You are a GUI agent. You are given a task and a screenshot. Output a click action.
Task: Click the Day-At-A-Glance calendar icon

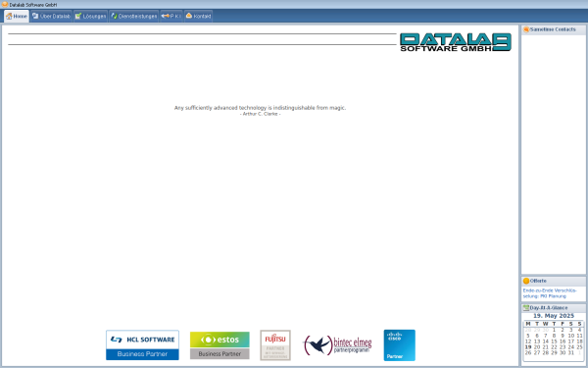(x=526, y=308)
